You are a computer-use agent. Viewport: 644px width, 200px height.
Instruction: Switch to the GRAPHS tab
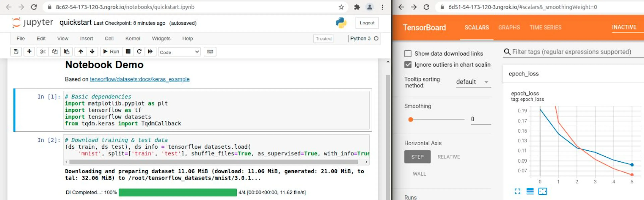point(509,28)
